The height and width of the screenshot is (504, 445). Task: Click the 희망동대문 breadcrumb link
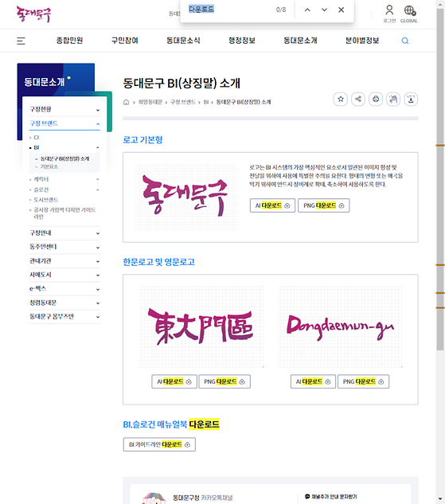[x=150, y=102]
